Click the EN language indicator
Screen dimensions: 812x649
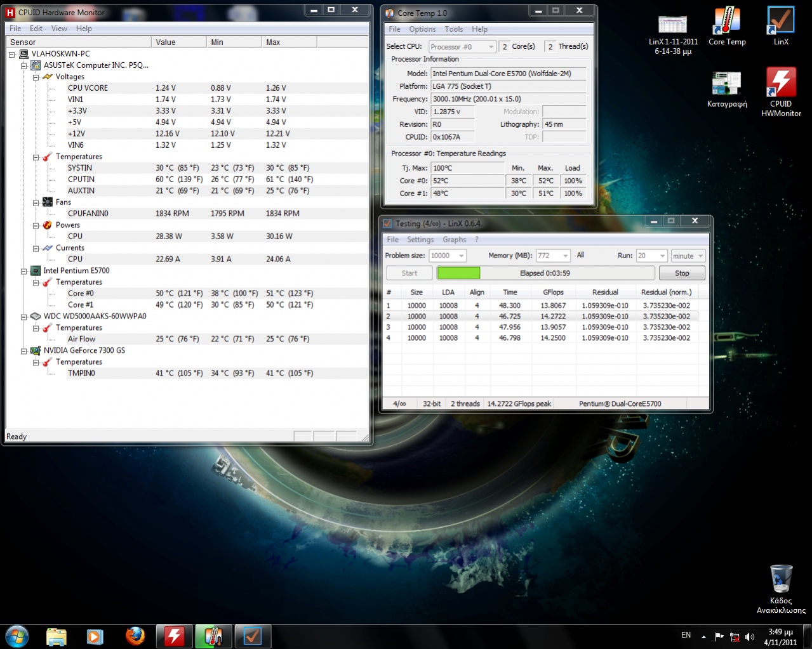click(686, 635)
